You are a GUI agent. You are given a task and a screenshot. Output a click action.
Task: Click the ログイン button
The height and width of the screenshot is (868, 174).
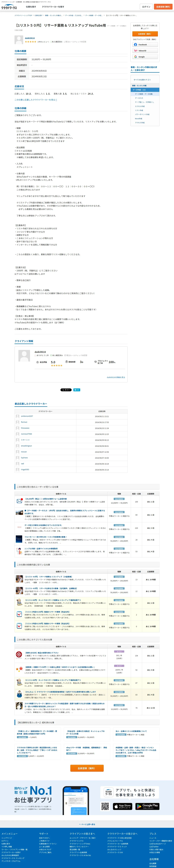point(146,7)
